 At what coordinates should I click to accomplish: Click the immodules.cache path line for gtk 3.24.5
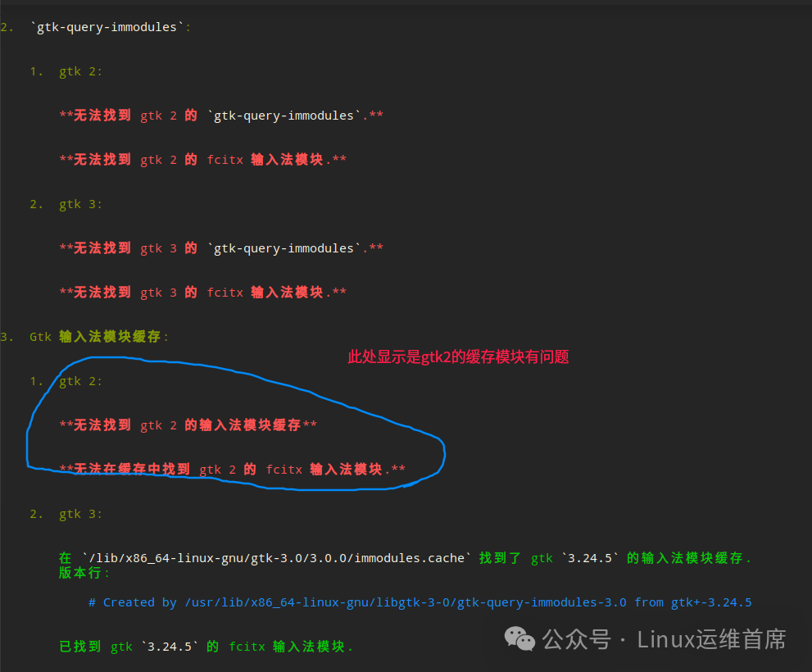[405, 557]
